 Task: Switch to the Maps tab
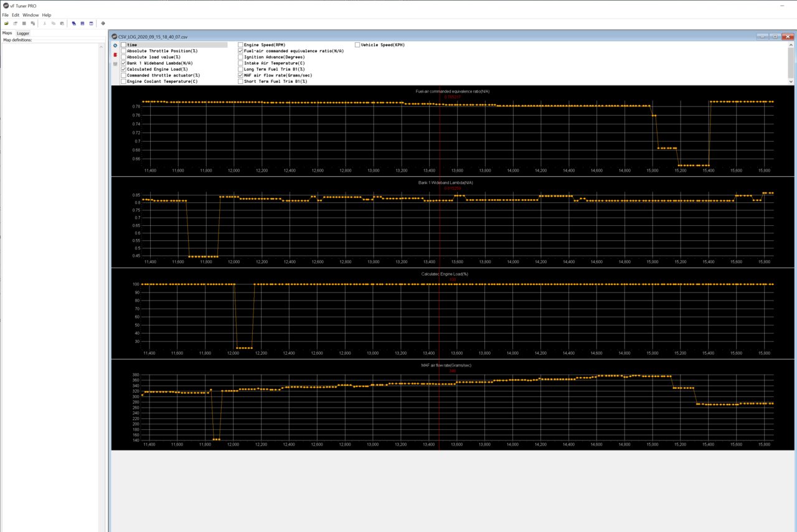[x=7, y=33]
